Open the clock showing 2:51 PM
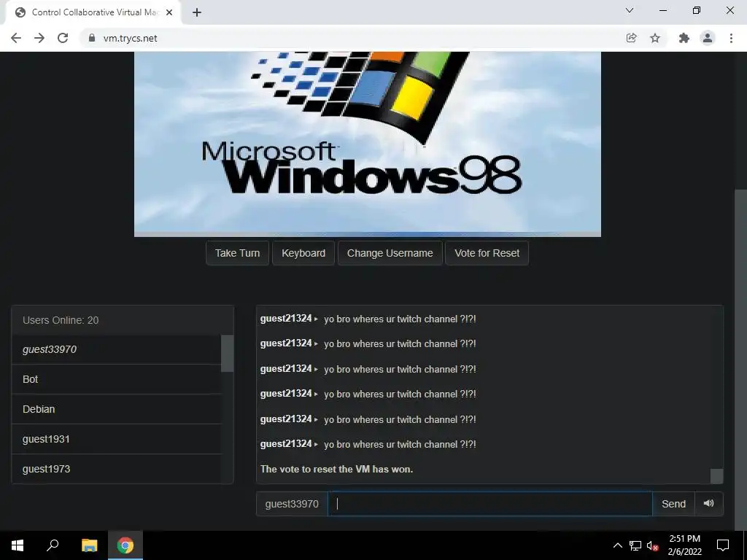Image resolution: width=747 pixels, height=560 pixels. [684, 545]
